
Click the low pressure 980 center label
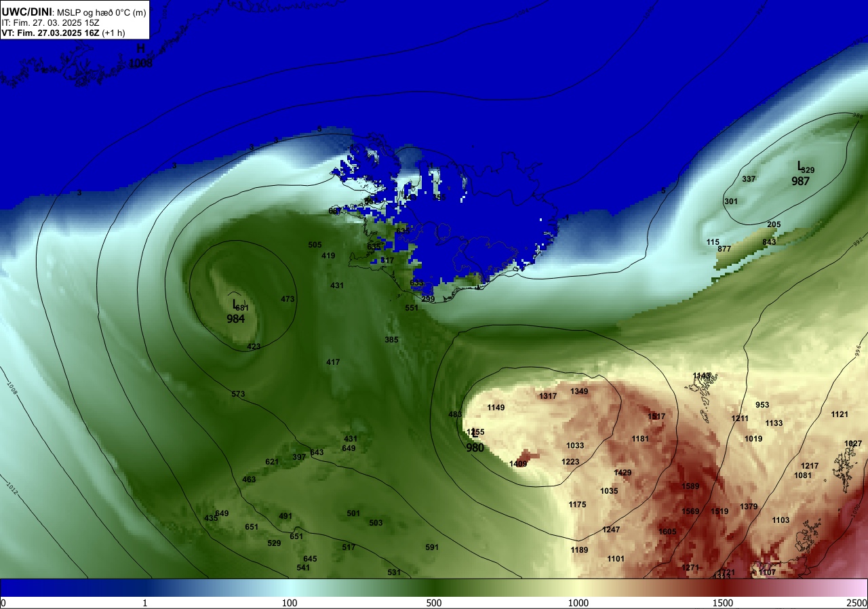475,448
